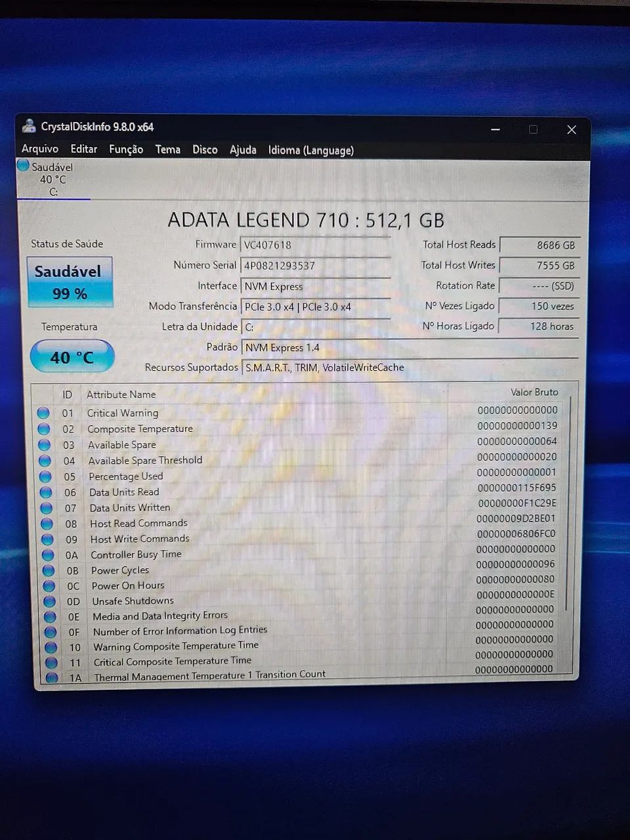
Task: Click the status orb of Power Cycles row
Action: coord(49,571)
